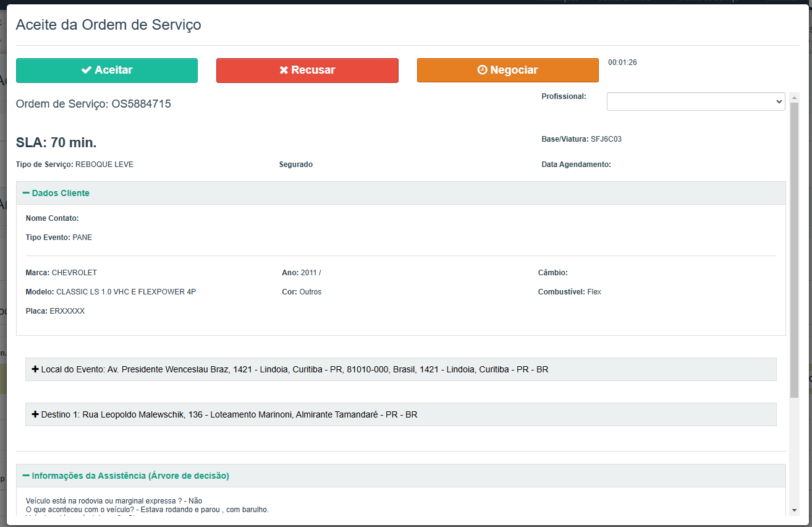Click the X icon on Recusar

click(x=284, y=71)
